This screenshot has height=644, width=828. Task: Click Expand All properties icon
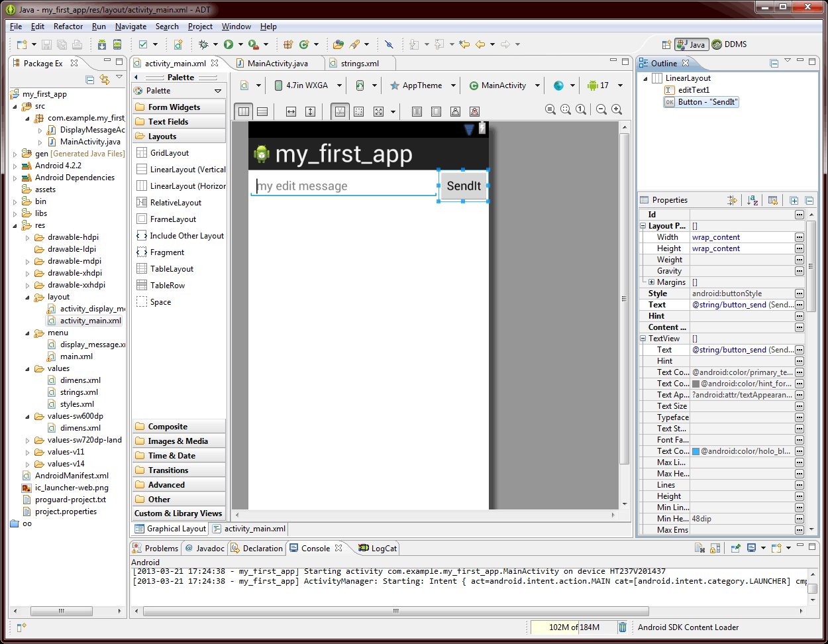coord(794,200)
